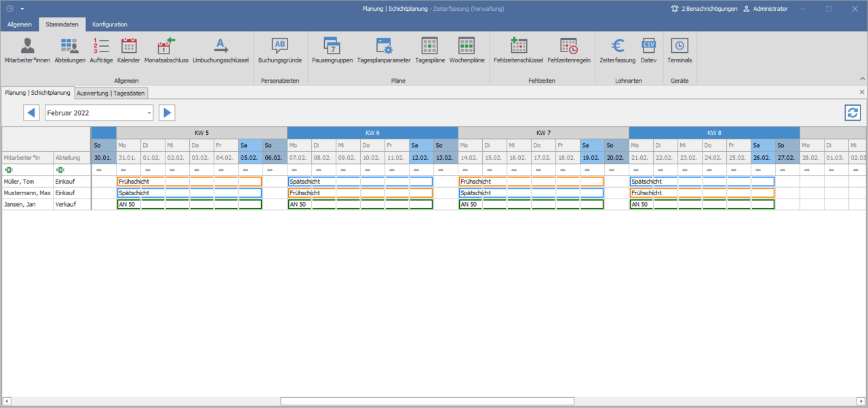Expand the Februar 2022 month dropdown

click(149, 113)
